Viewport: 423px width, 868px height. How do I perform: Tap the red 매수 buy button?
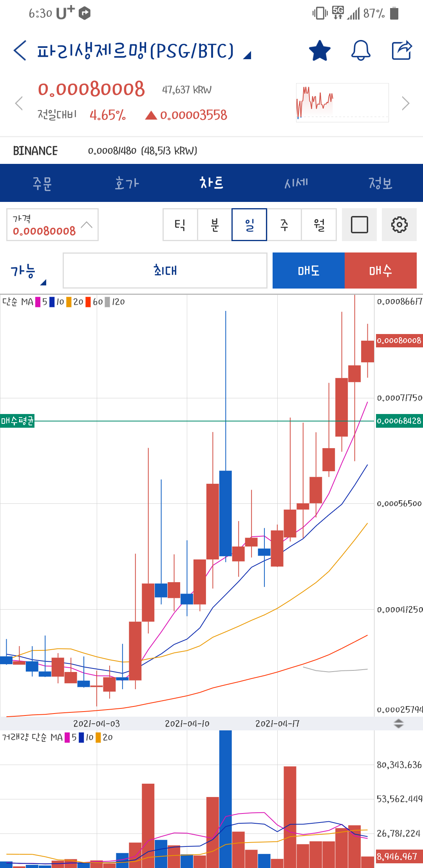click(x=381, y=271)
